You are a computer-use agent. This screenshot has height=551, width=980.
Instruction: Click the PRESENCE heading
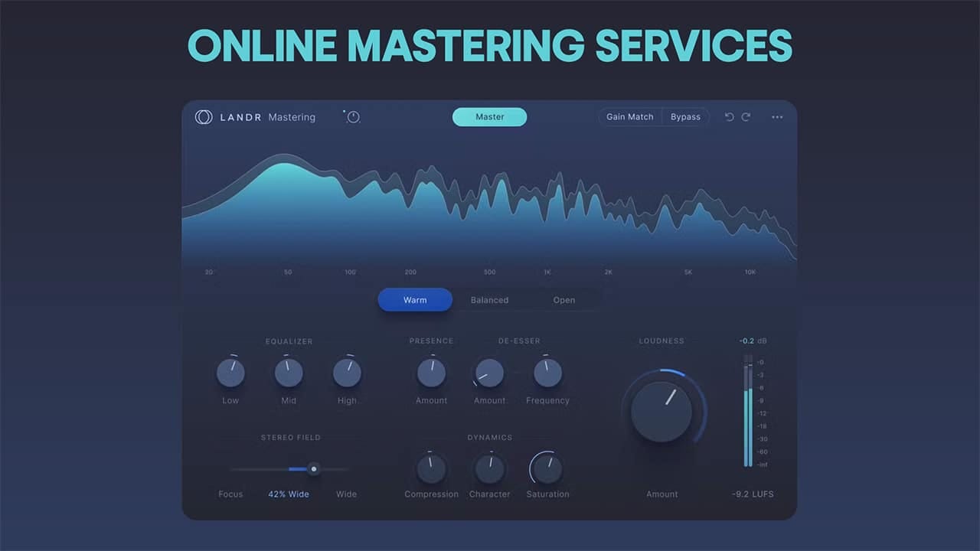[431, 341]
